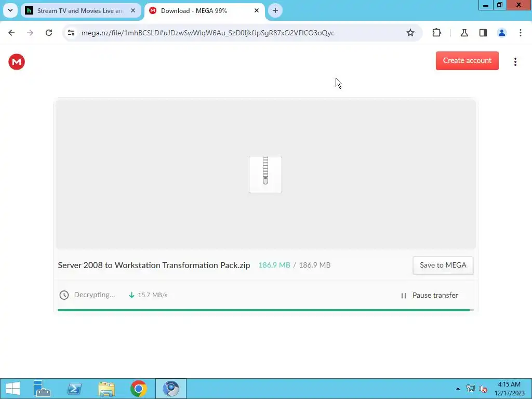Screen dimensions: 532x399
Task: Click the browser forward arrow
Action: (x=30, y=33)
